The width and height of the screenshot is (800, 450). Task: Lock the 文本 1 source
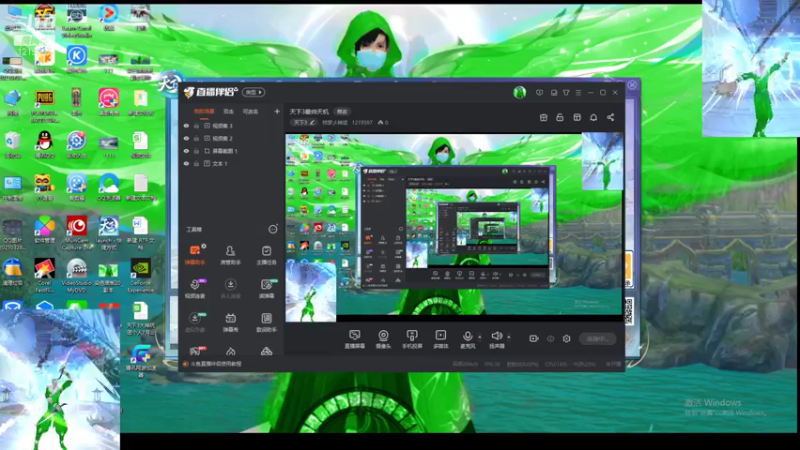tap(196, 164)
